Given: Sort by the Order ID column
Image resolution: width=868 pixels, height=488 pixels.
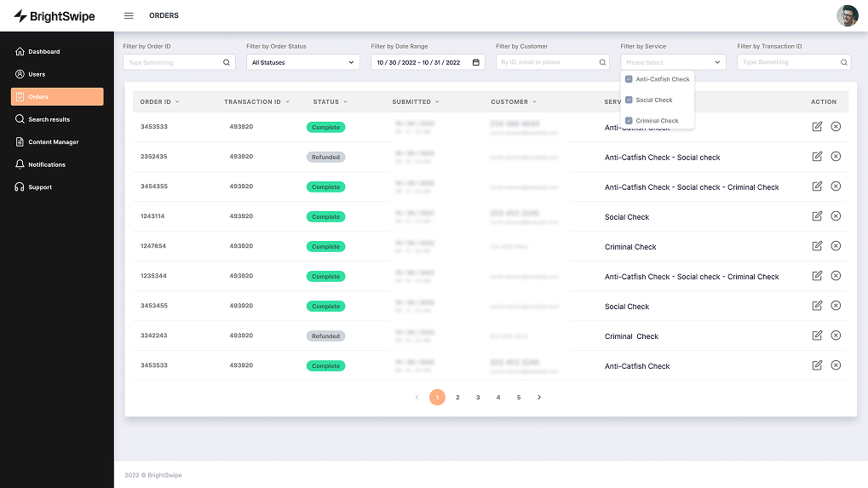Looking at the screenshot, I should tap(159, 101).
